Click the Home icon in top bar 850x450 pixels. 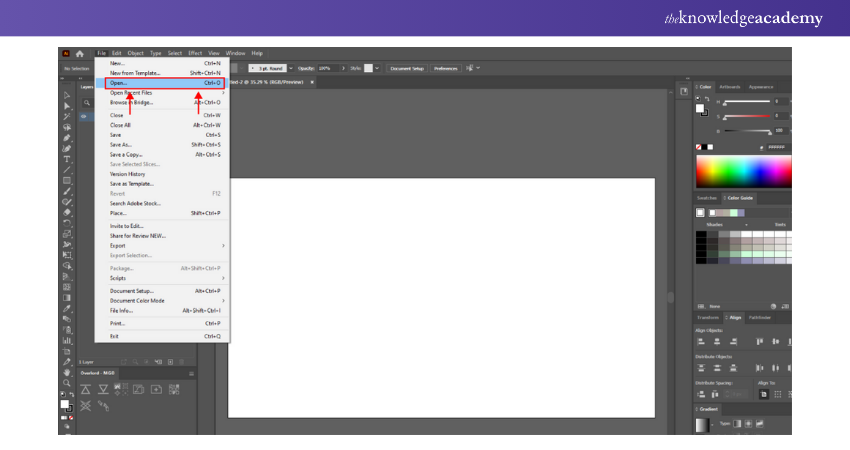coord(79,53)
